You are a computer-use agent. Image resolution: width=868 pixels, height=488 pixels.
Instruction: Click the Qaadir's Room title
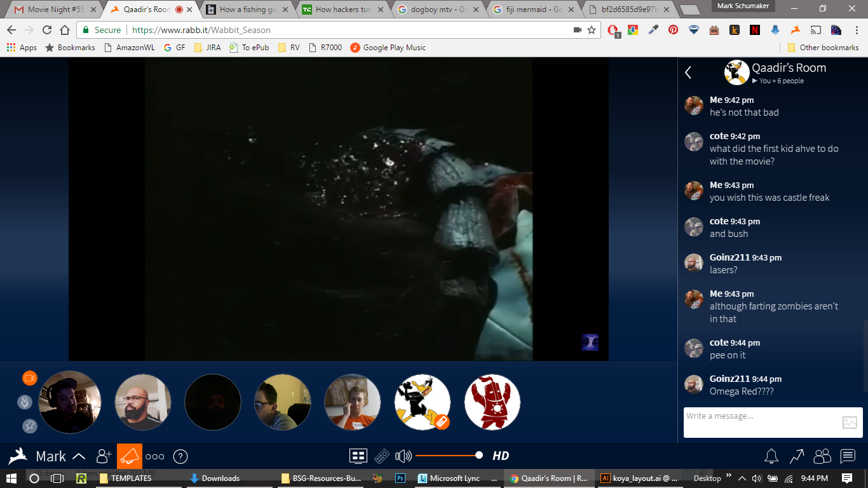pyautogui.click(x=789, y=67)
